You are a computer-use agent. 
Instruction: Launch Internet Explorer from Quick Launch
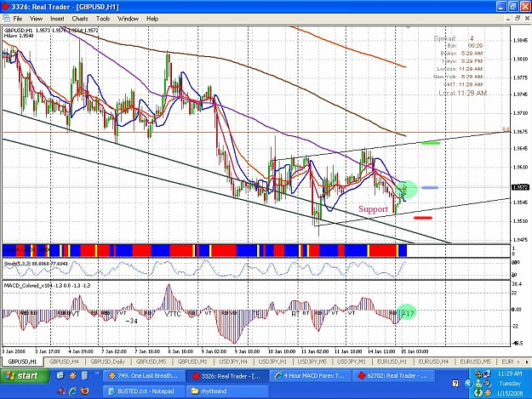pos(73,391)
